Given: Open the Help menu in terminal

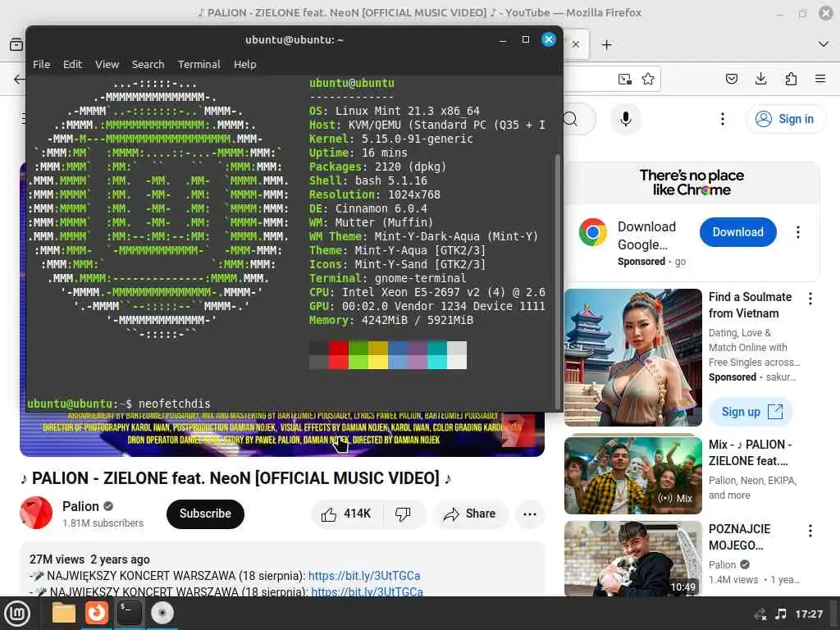Looking at the screenshot, I should click(244, 64).
